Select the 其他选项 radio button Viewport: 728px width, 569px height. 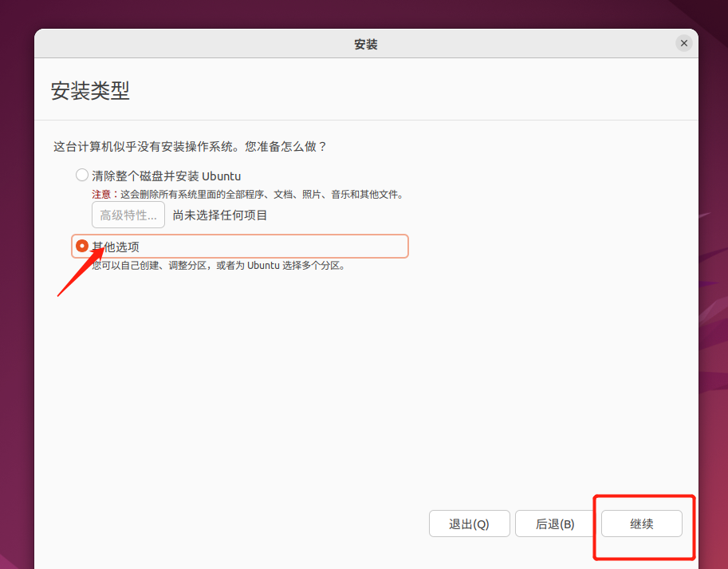pos(81,246)
